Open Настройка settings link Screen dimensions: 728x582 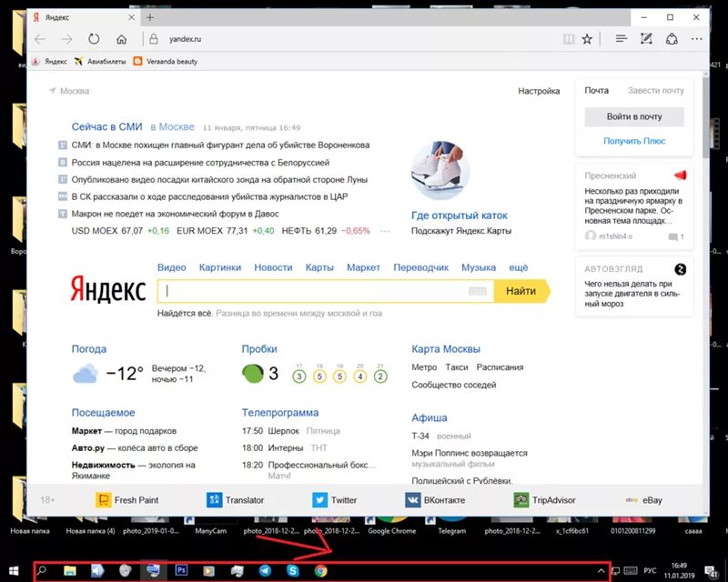[539, 91]
